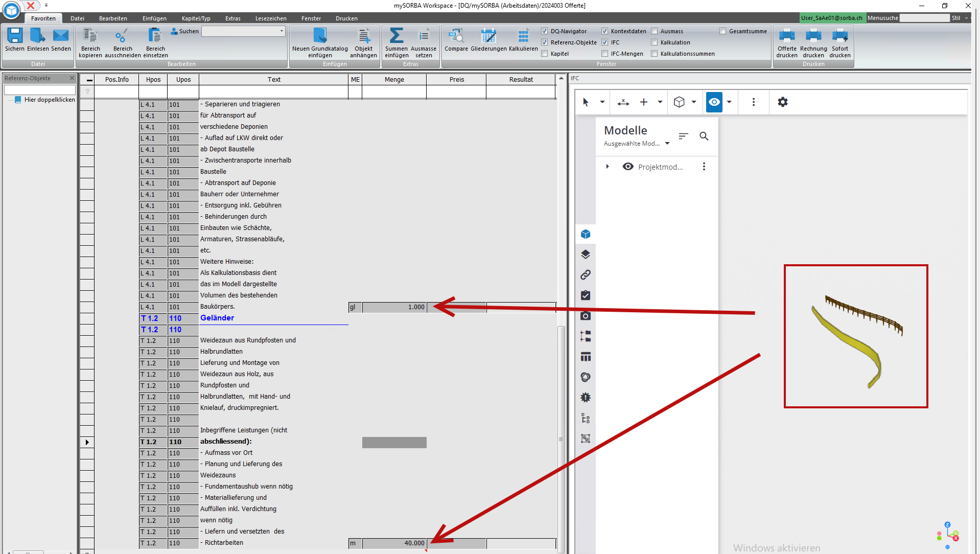Enable the Kapitel checkbox

coord(545,54)
